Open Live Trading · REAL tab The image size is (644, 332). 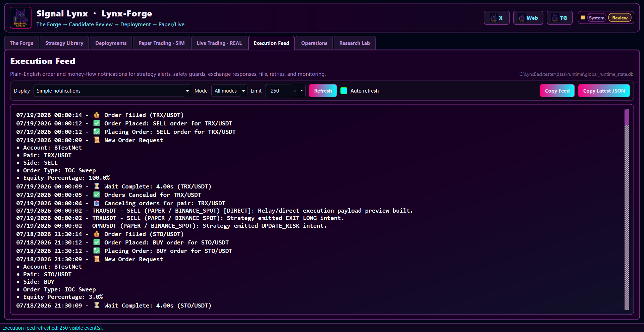(x=219, y=43)
